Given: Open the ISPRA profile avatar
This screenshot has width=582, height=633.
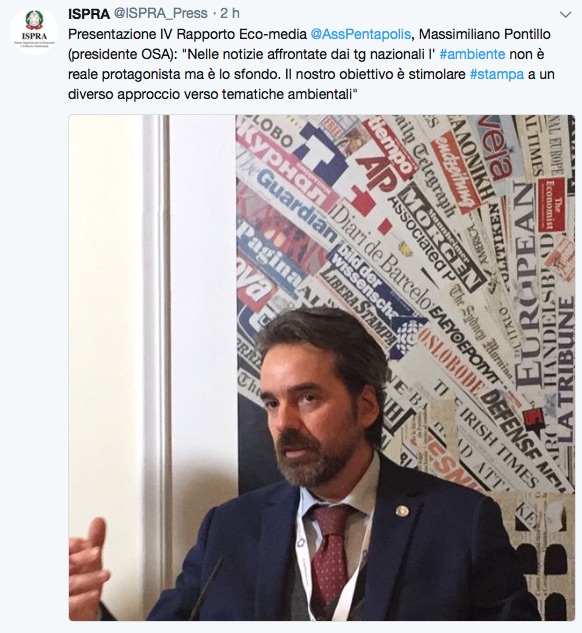Looking at the screenshot, I should coord(34,29).
